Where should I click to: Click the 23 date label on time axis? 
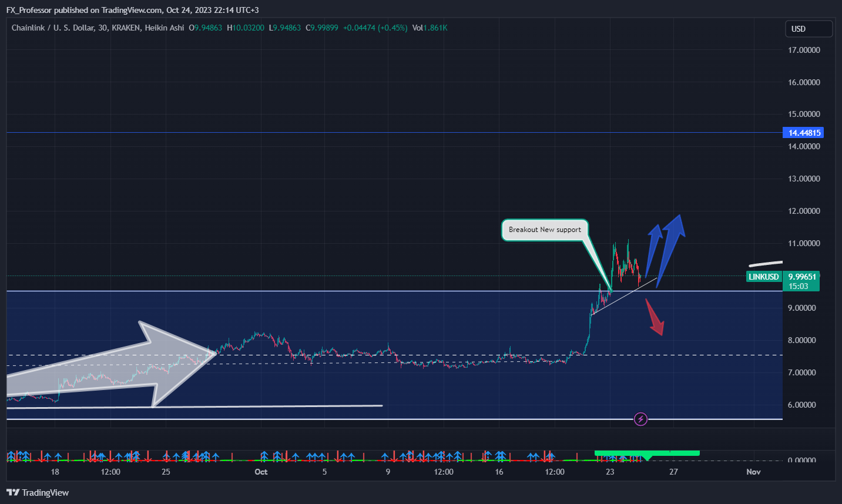coord(610,472)
